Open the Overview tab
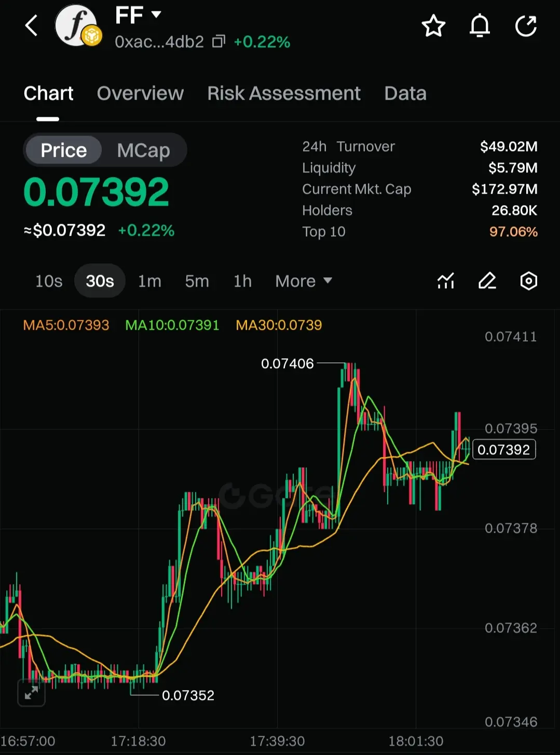The width and height of the screenshot is (560, 755). (x=140, y=93)
